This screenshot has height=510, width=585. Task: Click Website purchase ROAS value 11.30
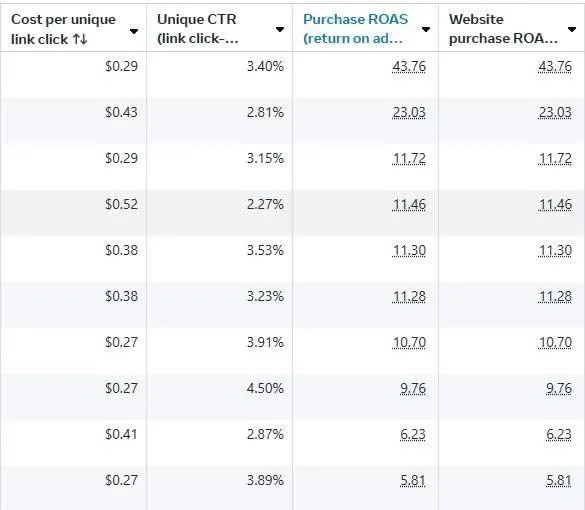tap(555, 250)
